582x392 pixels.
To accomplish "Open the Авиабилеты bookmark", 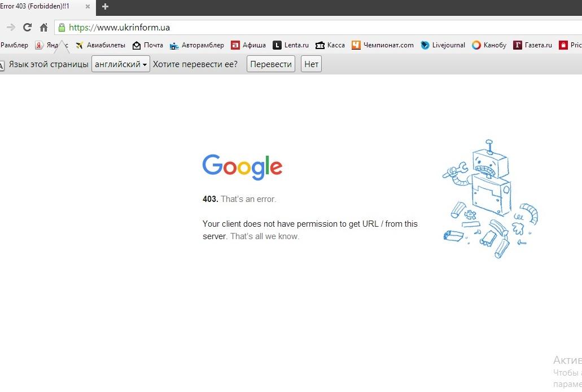I will pos(100,45).
